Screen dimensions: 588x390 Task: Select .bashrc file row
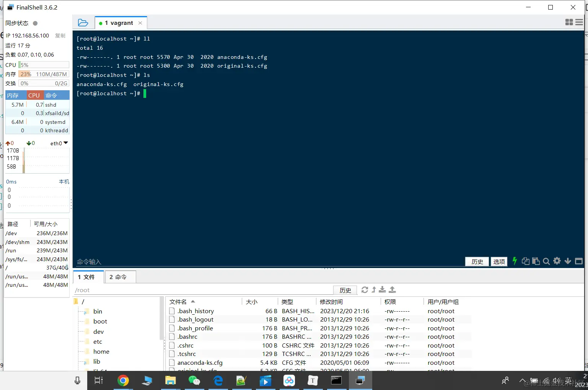(x=319, y=337)
